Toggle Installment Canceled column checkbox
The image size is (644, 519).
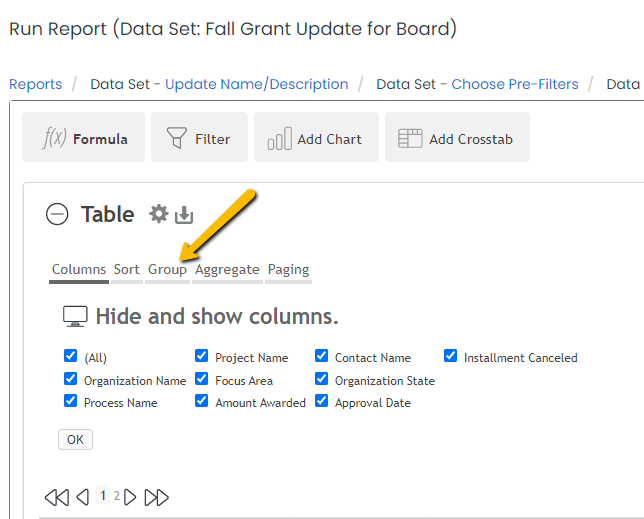click(x=450, y=356)
